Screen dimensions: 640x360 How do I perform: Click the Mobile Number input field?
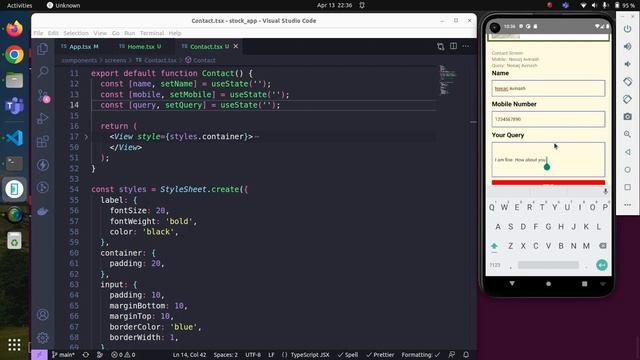(x=548, y=119)
